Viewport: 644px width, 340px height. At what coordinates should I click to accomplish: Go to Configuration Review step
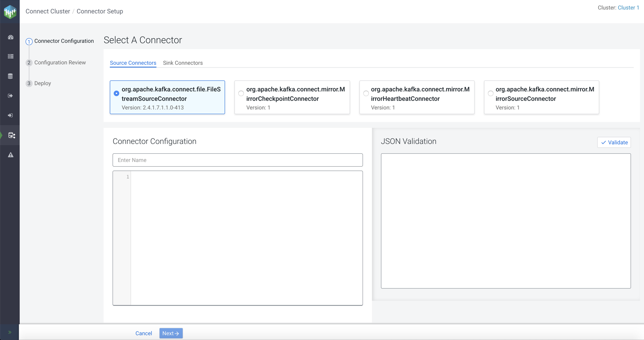(x=56, y=62)
